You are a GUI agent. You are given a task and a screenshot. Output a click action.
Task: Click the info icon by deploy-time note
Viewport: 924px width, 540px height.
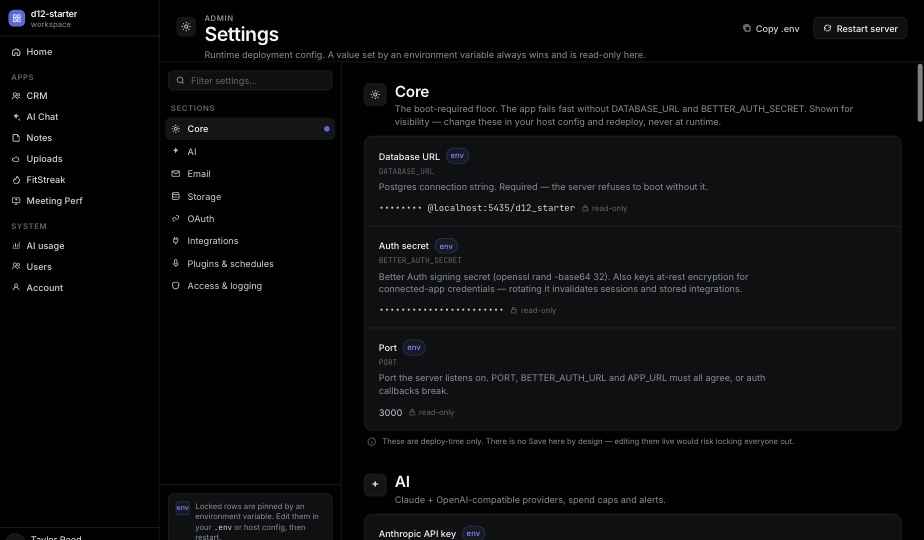[x=372, y=442]
